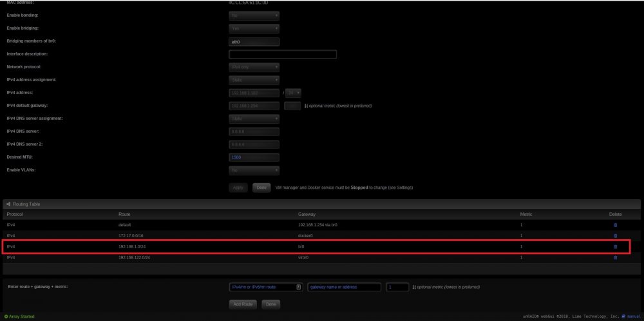Click the Routing Table share icon
Image resolution: width=644 pixels, height=321 pixels.
pos(8,204)
